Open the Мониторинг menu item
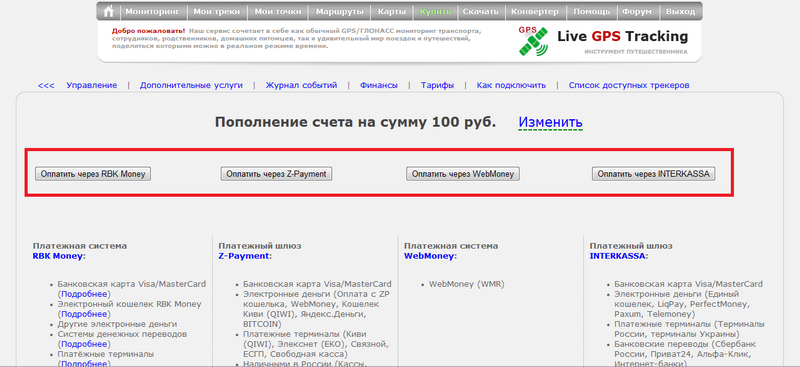Image resolution: width=800 pixels, height=367 pixels. click(153, 11)
